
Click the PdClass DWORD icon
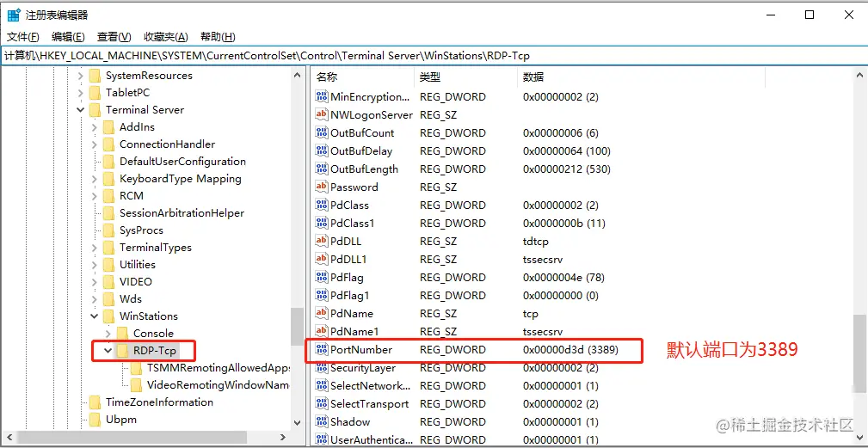coord(322,206)
